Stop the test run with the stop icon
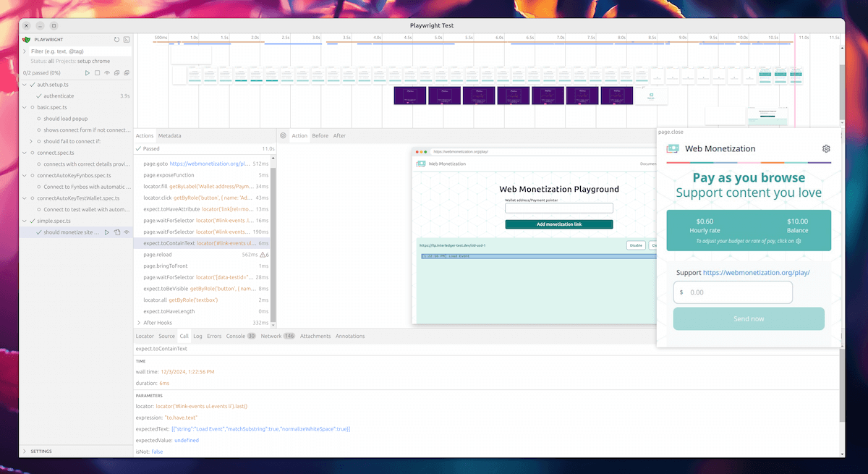 [98, 72]
